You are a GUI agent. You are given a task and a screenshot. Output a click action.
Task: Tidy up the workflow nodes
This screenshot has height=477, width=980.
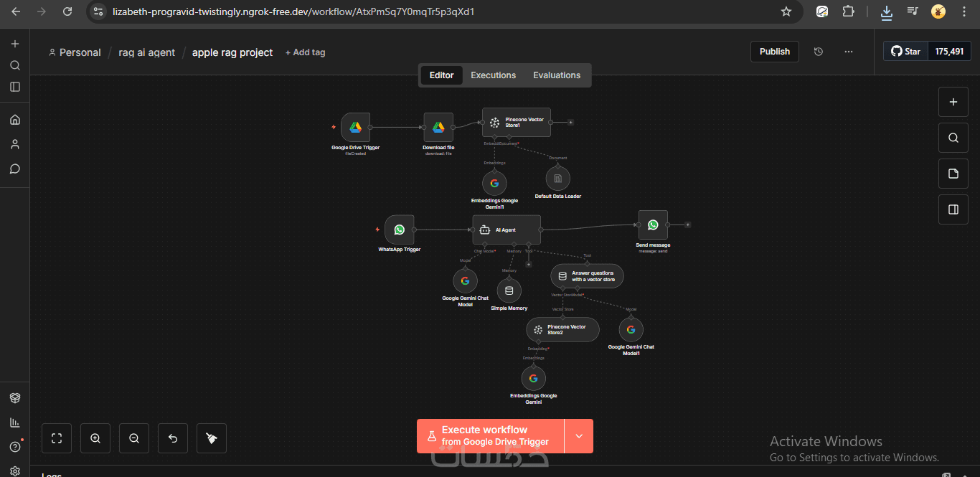point(212,438)
